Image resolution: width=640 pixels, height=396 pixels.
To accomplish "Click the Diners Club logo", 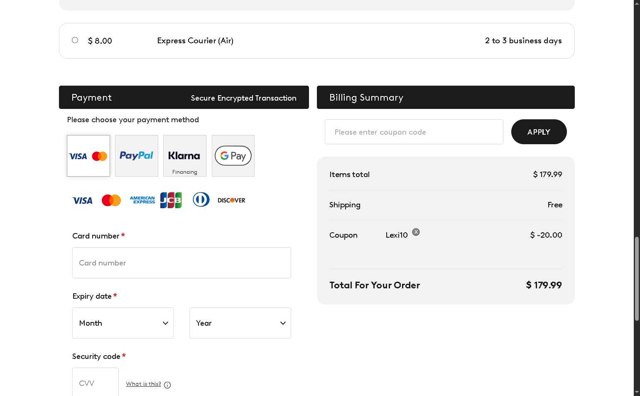I will coord(201,200).
